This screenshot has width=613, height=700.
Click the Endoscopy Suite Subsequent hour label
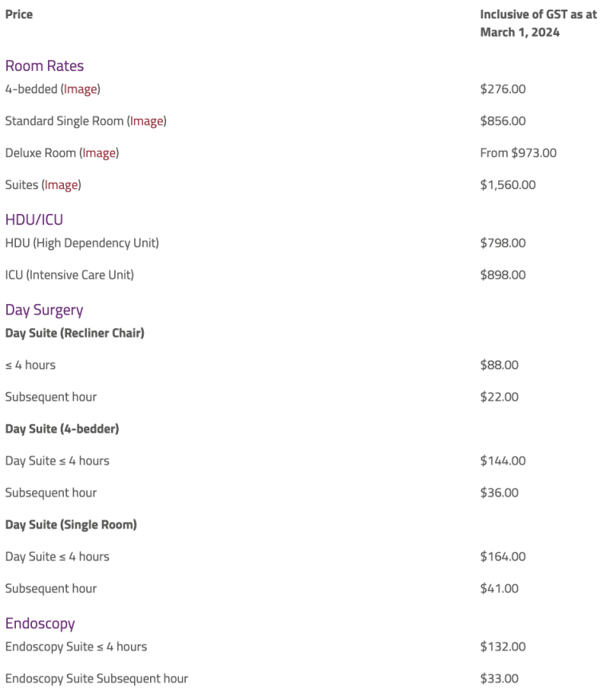[x=97, y=679]
